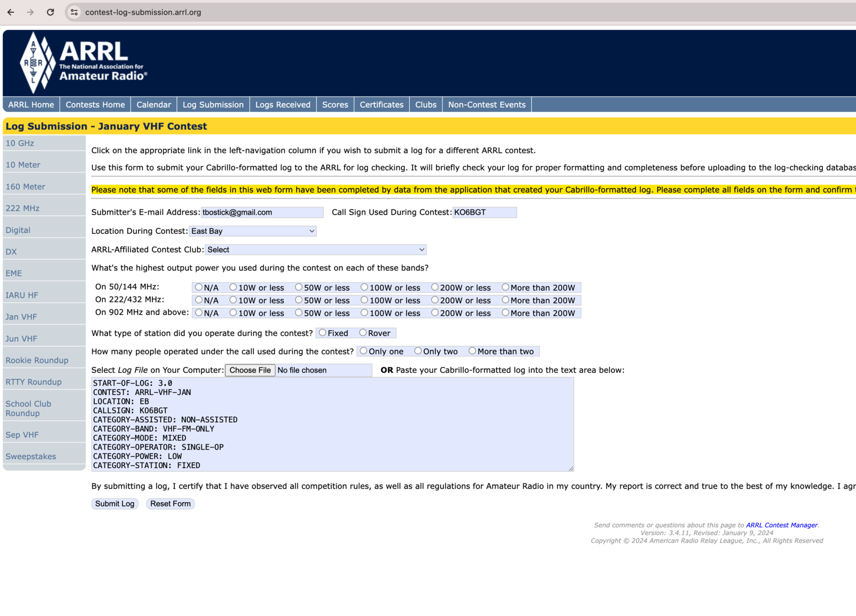
Task: Open Logs Received navigation item
Action: [x=283, y=104]
